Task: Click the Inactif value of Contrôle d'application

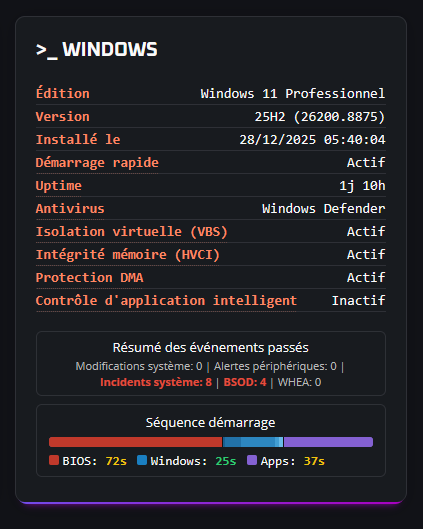Action: click(358, 301)
